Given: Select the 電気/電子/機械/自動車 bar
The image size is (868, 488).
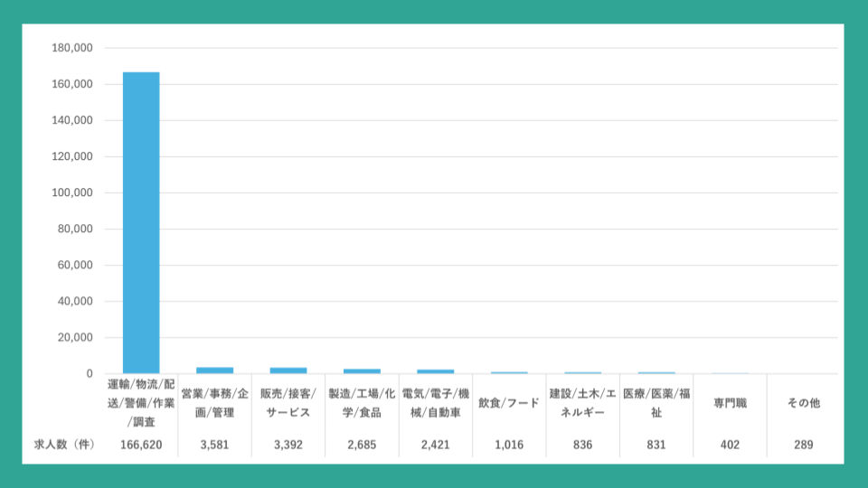Looking at the screenshot, I should tap(436, 371).
